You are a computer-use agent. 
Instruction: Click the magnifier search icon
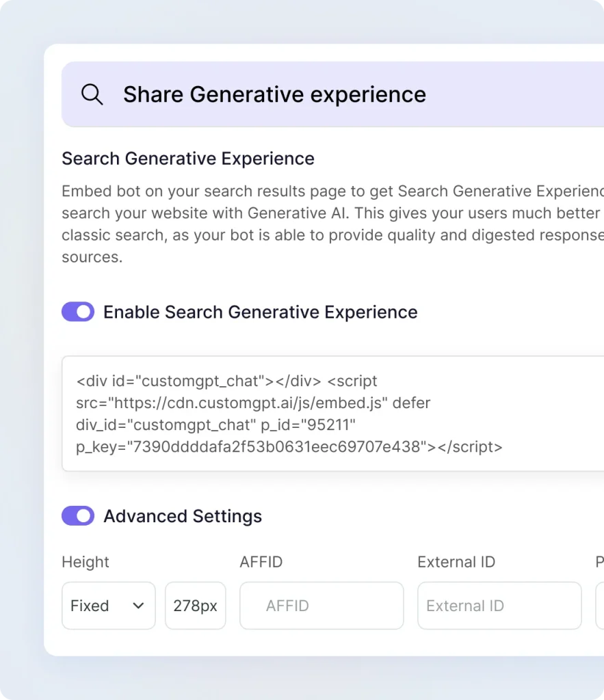pyautogui.click(x=92, y=94)
